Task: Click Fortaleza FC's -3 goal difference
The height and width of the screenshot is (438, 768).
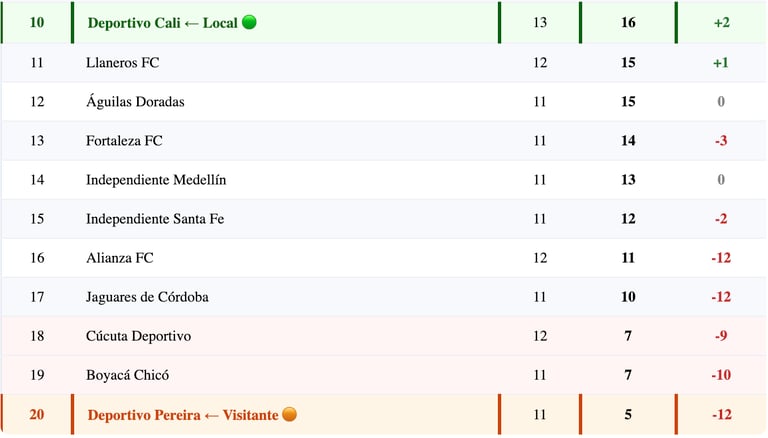Action: 721,140
